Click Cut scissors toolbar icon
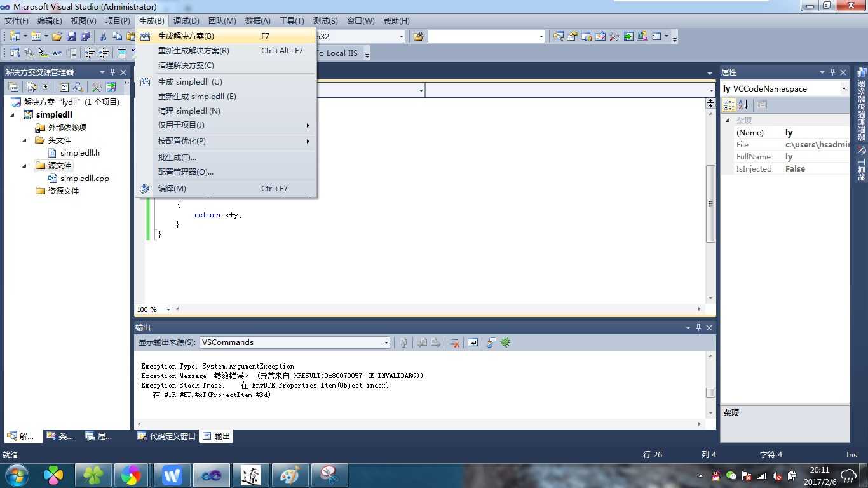 pos(103,37)
